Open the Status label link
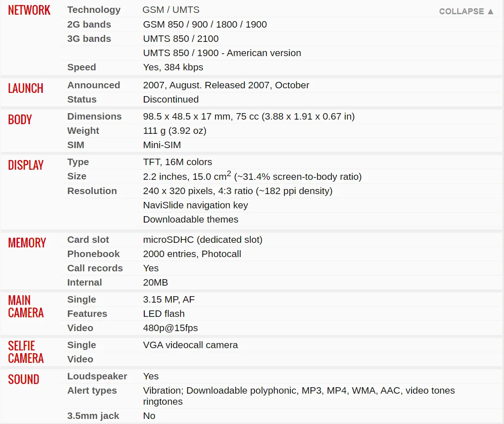 [x=82, y=99]
